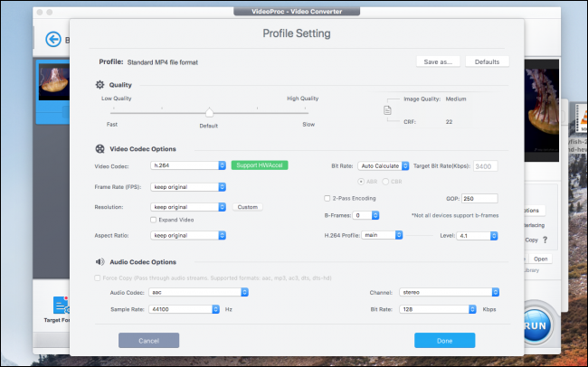Click the Cancel button

149,341
